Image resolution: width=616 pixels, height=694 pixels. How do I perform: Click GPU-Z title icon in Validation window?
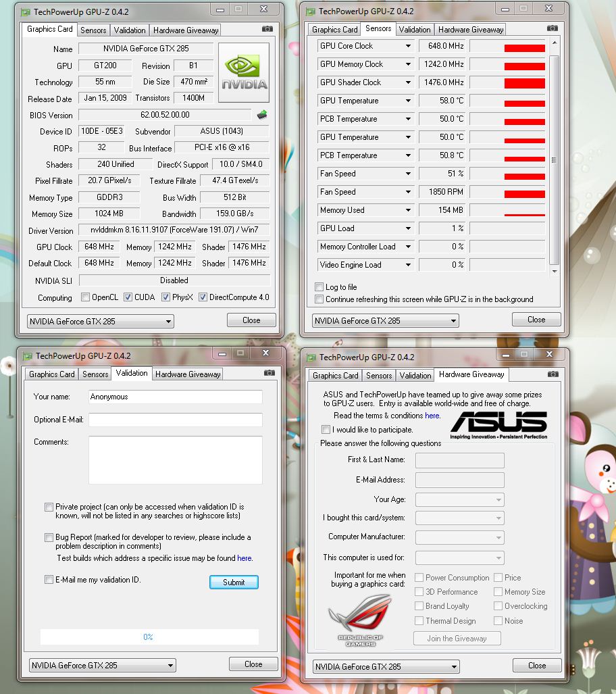pos(28,356)
